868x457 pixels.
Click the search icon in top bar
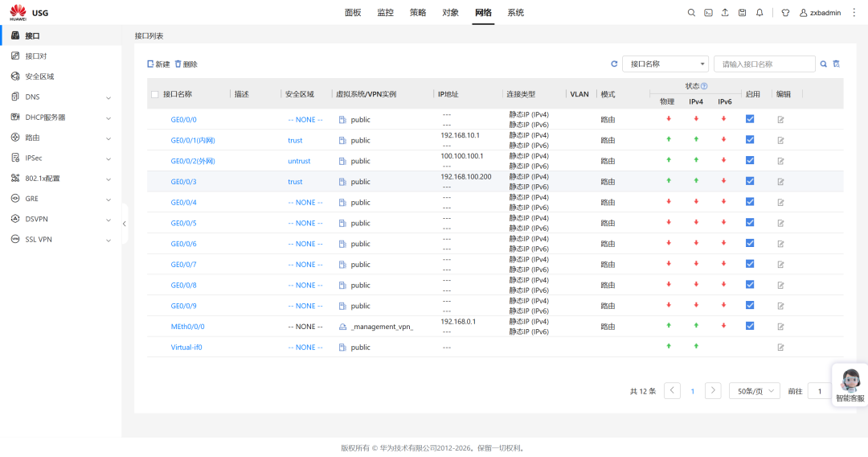691,13
